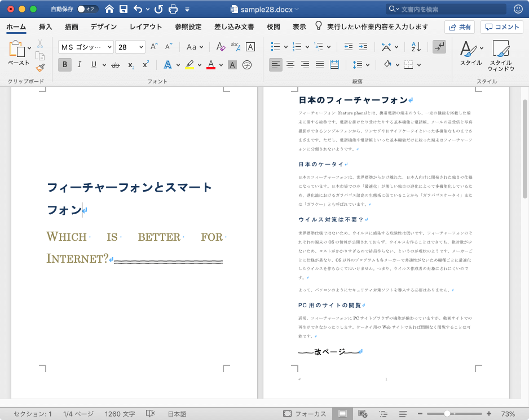
Task: Open the font name dropdown
Action: [x=109, y=47]
